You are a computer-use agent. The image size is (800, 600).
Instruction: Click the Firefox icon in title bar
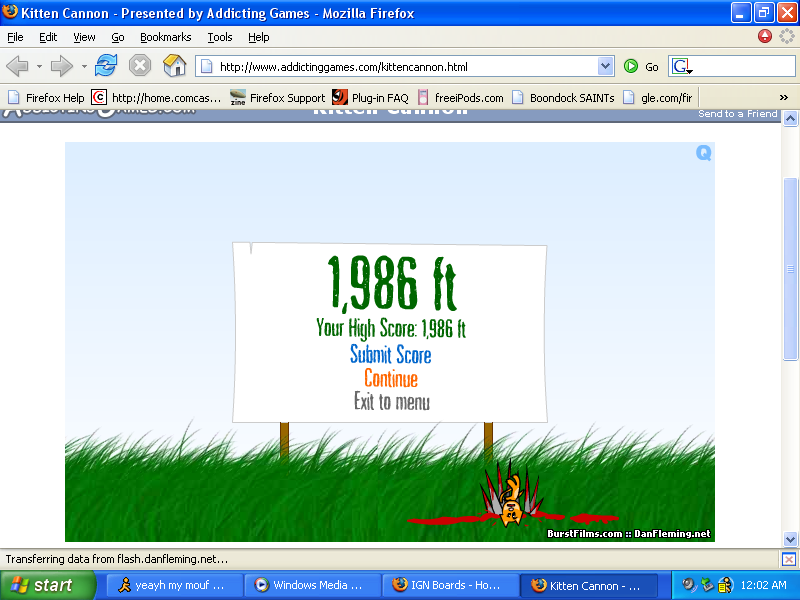coord(10,12)
